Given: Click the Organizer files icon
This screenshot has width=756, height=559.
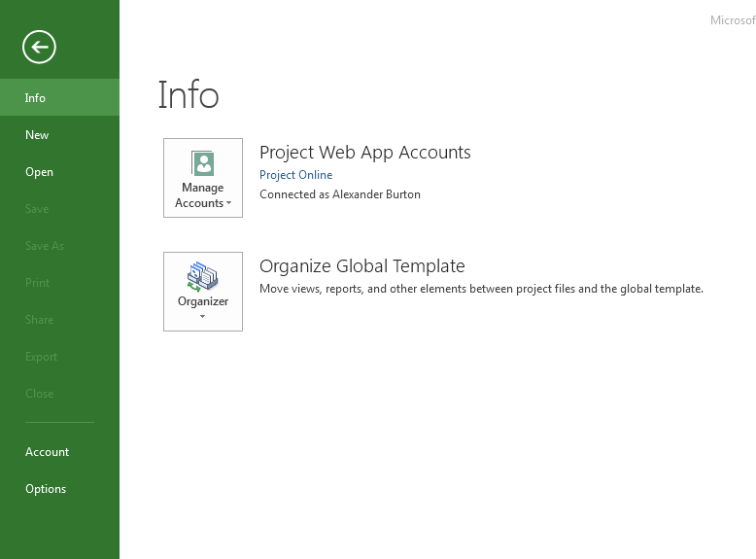Looking at the screenshot, I should (202, 276).
